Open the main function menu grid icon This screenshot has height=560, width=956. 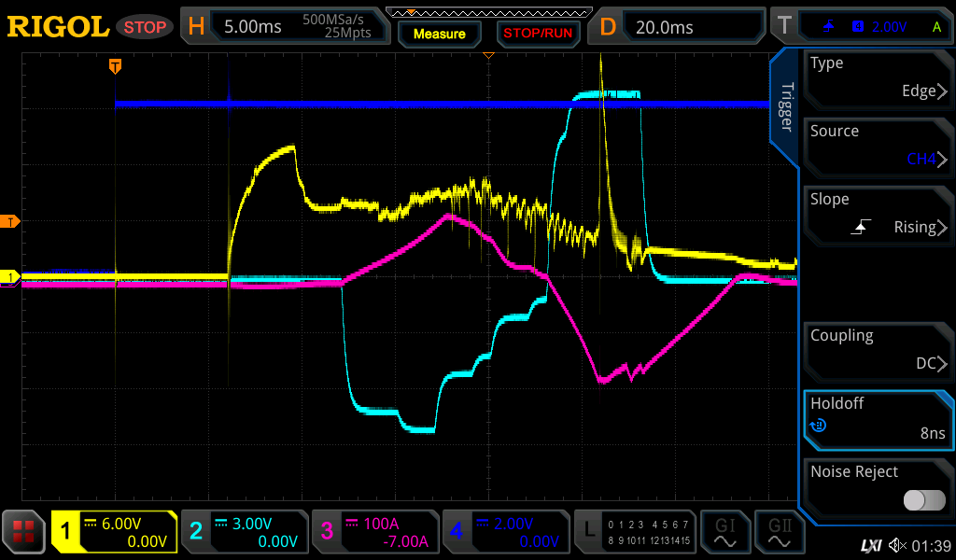point(23,533)
